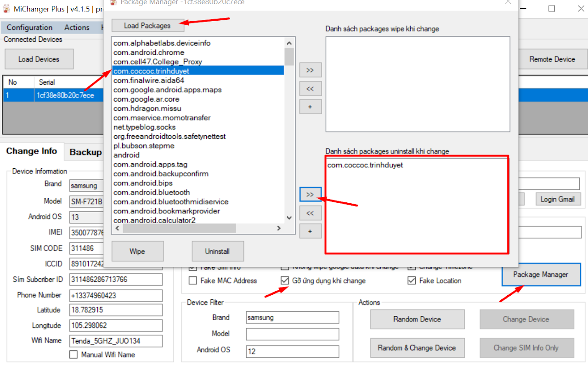Screen dimensions: 588x367
Task: Click the + button beside wipe list
Action: click(310, 107)
